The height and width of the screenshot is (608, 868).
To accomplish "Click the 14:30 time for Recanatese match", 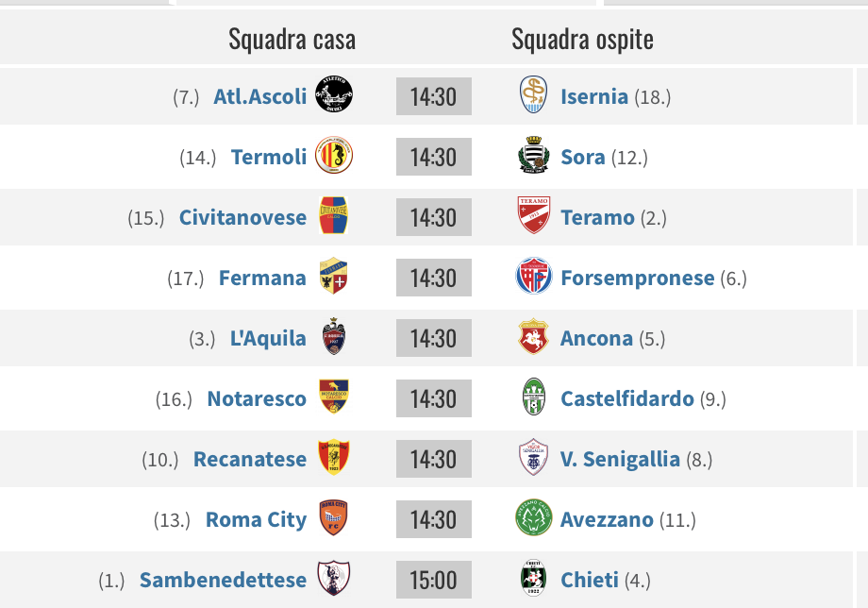I will [x=433, y=459].
